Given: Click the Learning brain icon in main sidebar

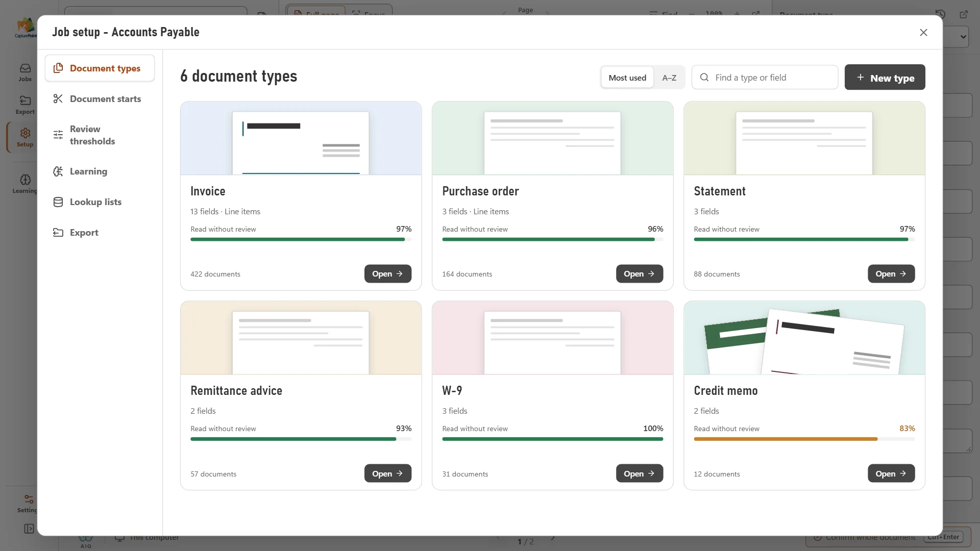Looking at the screenshot, I should [25, 180].
